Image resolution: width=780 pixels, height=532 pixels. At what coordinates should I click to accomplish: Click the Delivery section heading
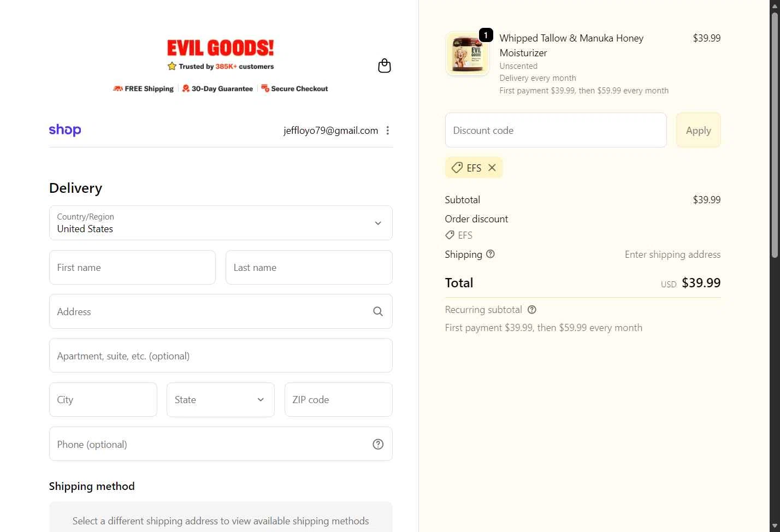(x=75, y=188)
